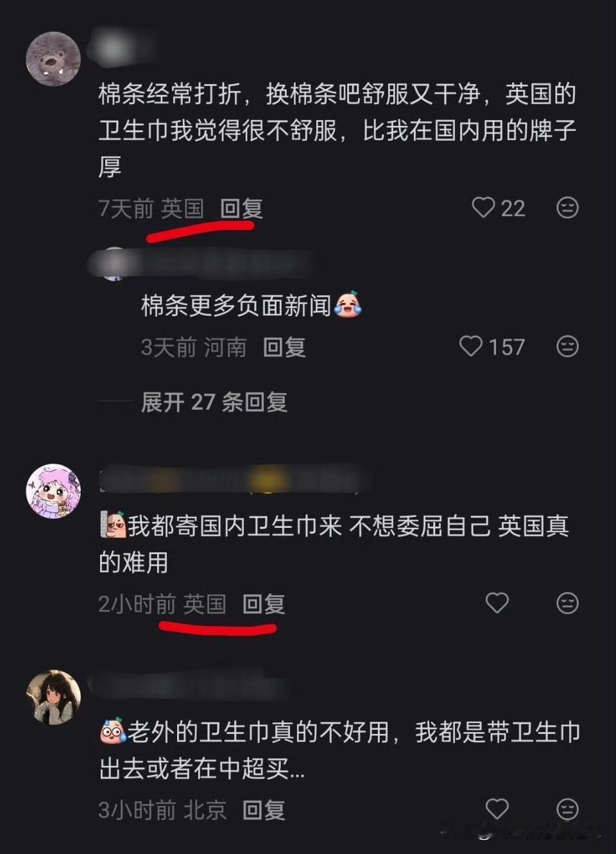
Task: Expand the 27 hidden replies
Action: click(x=214, y=402)
